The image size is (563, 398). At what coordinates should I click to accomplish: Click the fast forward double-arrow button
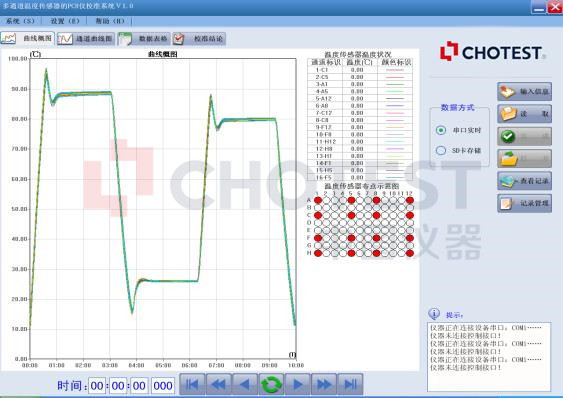click(x=324, y=384)
